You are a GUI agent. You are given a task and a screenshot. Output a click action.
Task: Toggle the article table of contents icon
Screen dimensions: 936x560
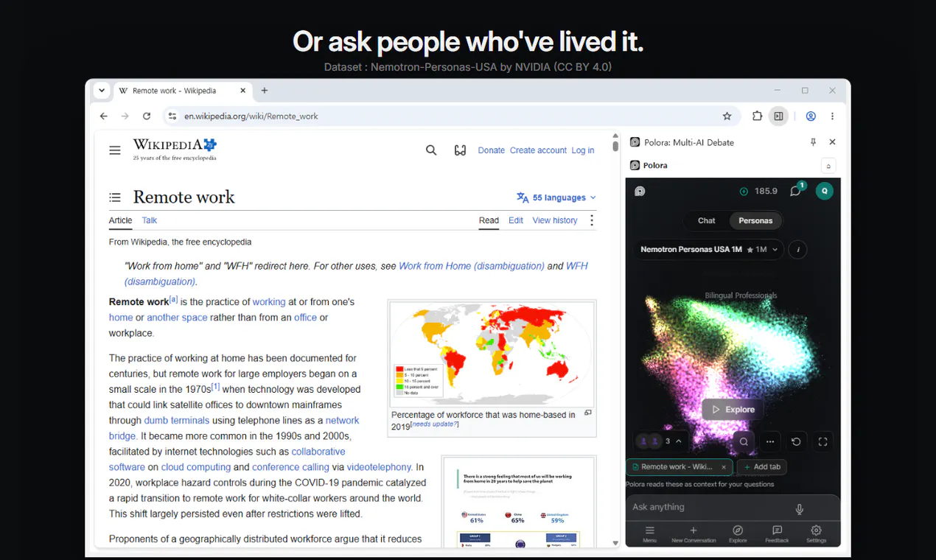[115, 197]
